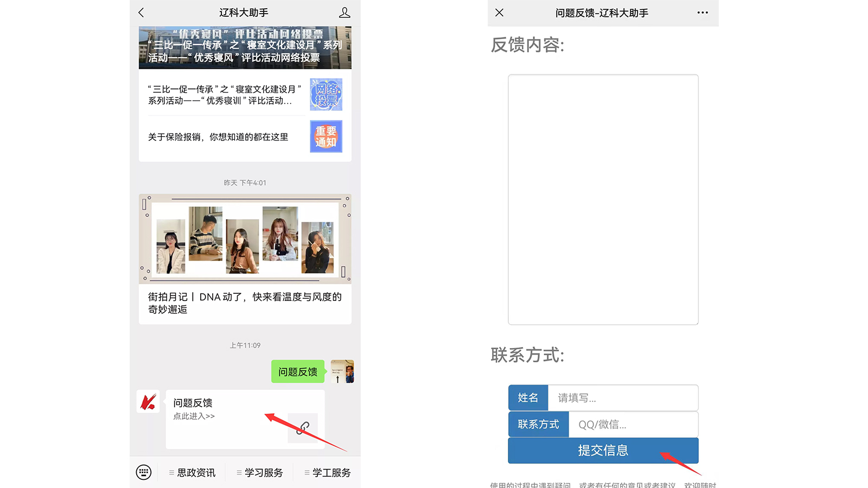
Task: Open the account profile icon
Action: coord(344,12)
